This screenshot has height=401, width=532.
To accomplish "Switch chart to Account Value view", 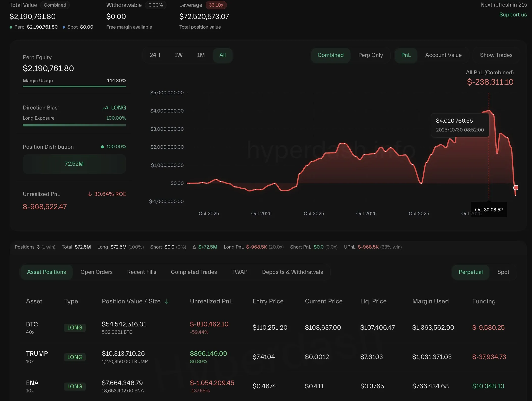I will point(443,55).
